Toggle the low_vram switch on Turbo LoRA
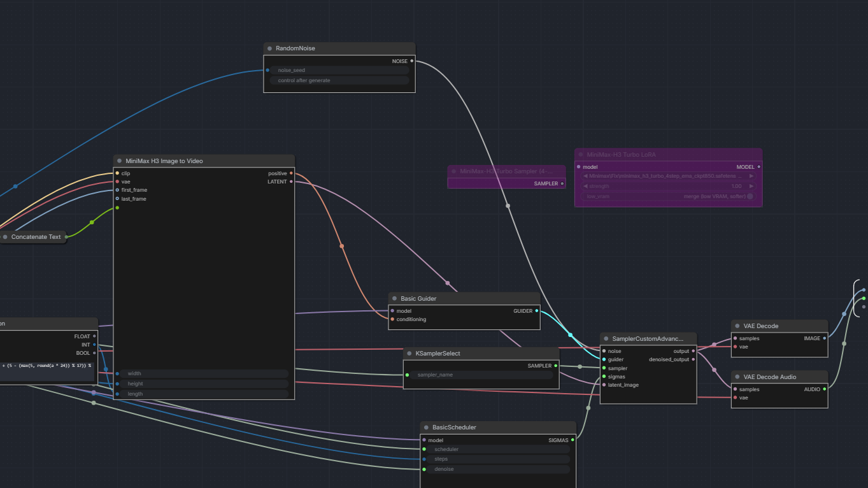The width and height of the screenshot is (868, 488). click(x=750, y=196)
